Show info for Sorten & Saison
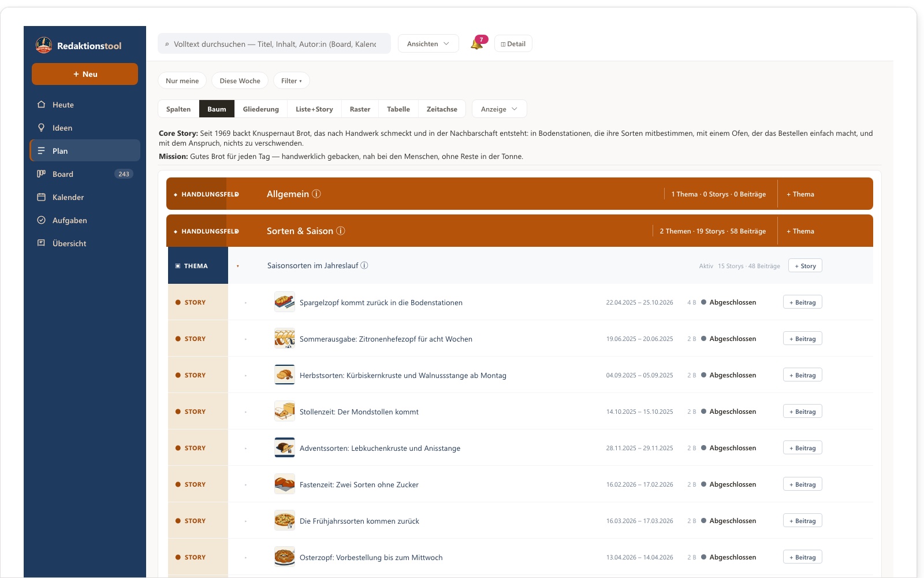This screenshot has height=578, width=924. pyautogui.click(x=341, y=231)
